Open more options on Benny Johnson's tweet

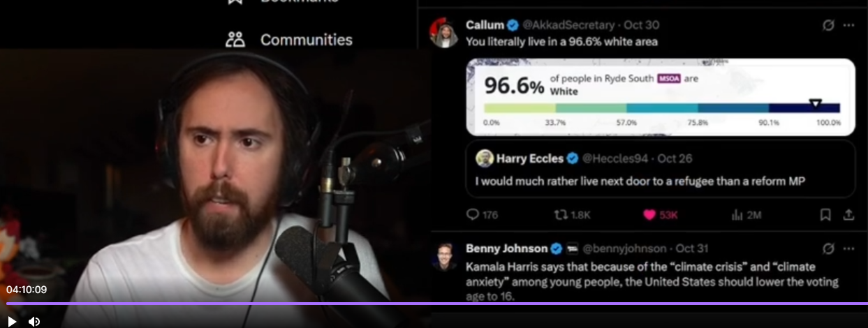[x=848, y=248]
